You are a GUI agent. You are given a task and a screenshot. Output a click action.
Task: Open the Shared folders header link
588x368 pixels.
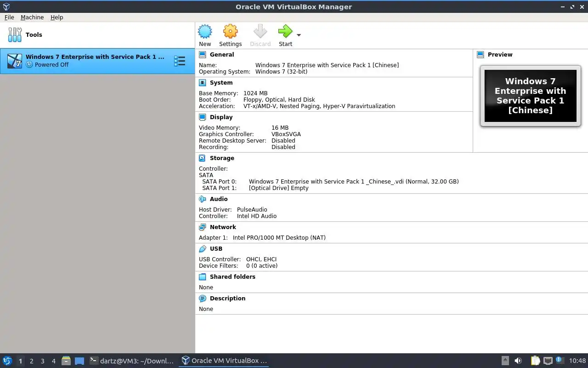pos(232,277)
